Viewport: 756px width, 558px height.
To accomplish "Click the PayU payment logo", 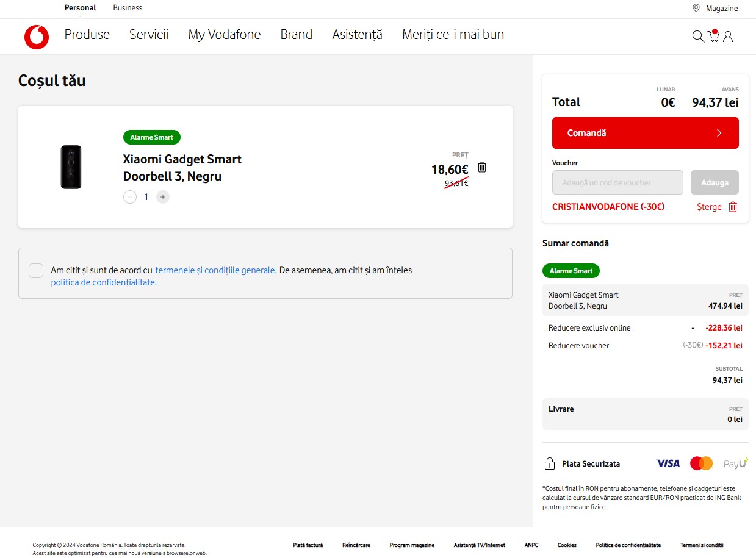I will tap(736, 463).
